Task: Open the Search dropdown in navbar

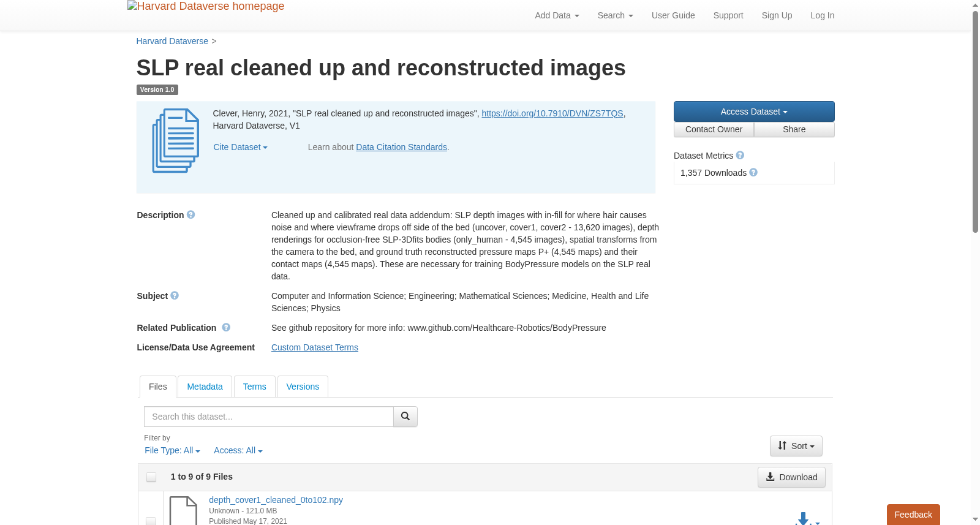Action: point(615,15)
